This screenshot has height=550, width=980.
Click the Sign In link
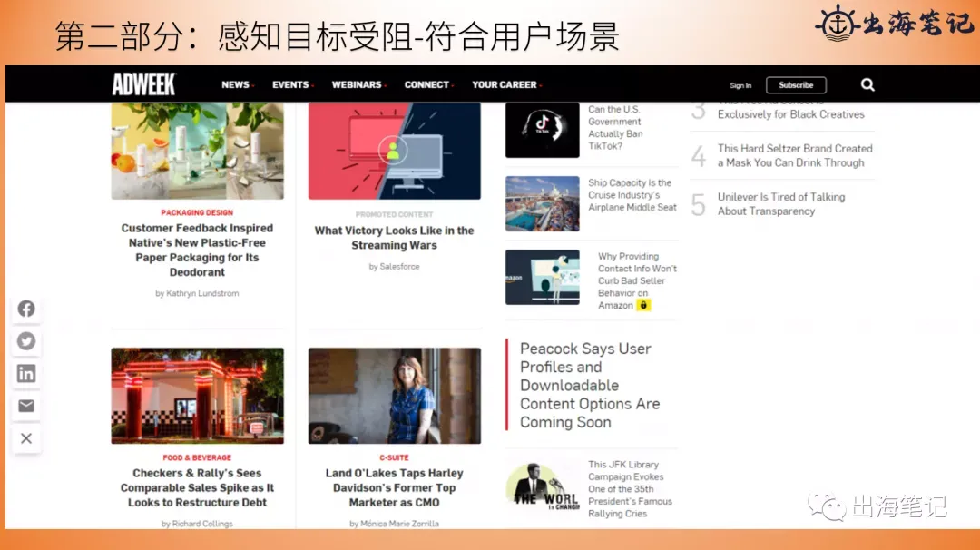pos(740,85)
